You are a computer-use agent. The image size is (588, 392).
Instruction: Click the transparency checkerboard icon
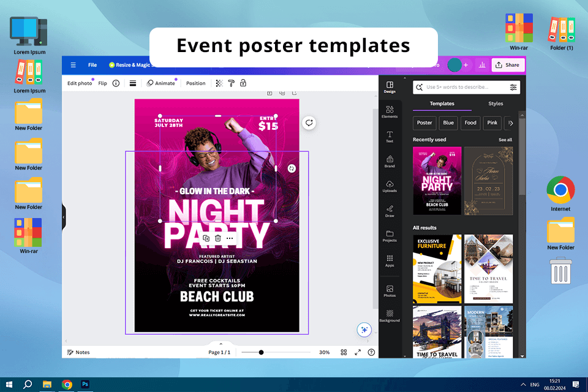219,83
